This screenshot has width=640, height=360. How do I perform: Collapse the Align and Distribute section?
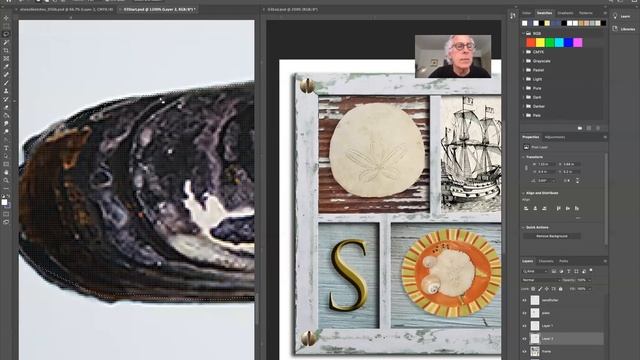[523, 193]
